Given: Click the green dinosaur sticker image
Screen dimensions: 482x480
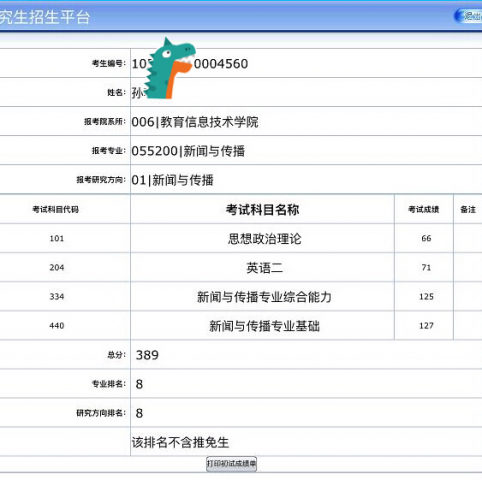Looking at the screenshot, I should pyautogui.click(x=169, y=68).
